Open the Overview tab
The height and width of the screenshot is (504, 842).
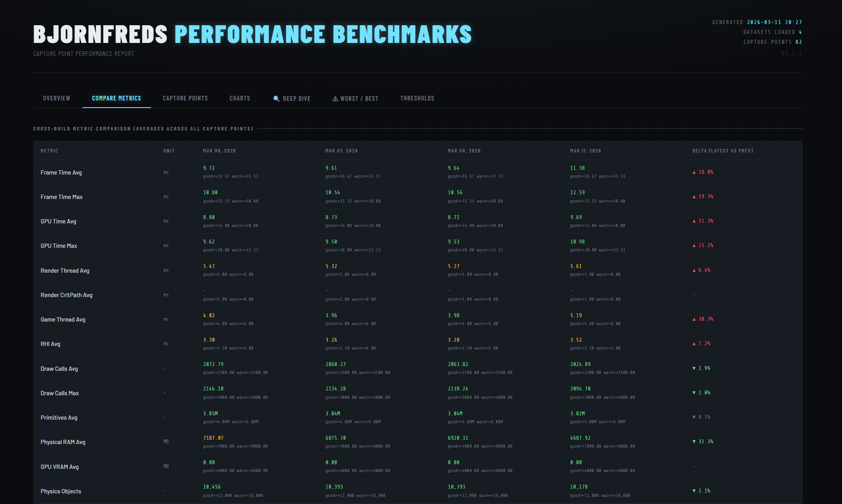pos(56,98)
